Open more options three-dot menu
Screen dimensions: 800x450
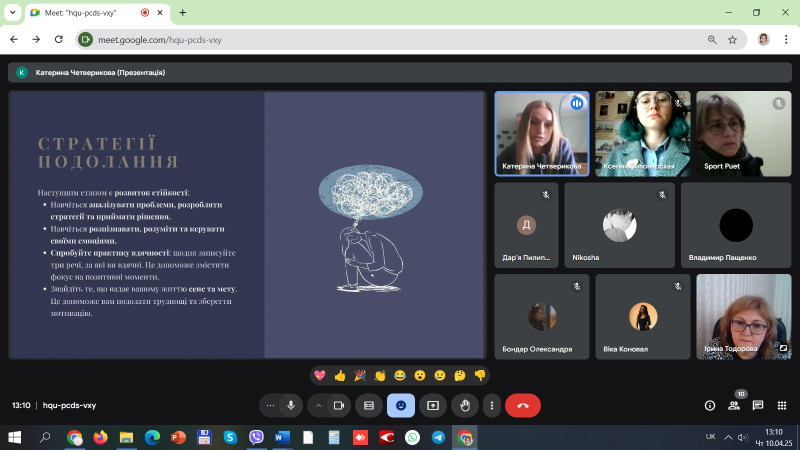coord(491,405)
